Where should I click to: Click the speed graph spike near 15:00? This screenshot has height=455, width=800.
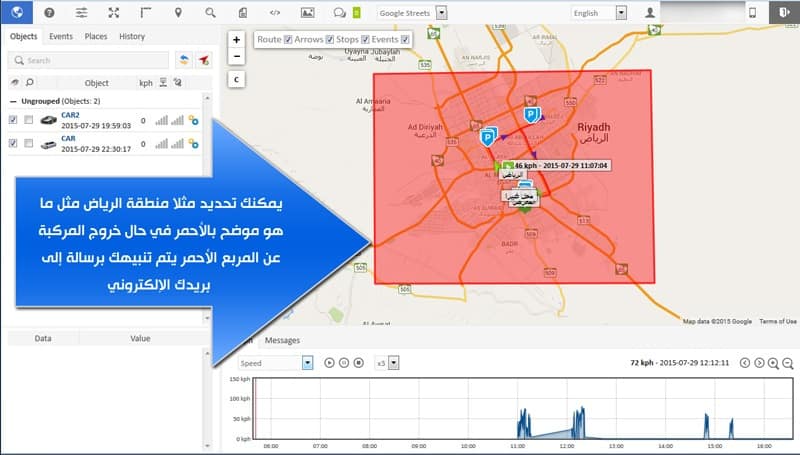(x=707, y=426)
